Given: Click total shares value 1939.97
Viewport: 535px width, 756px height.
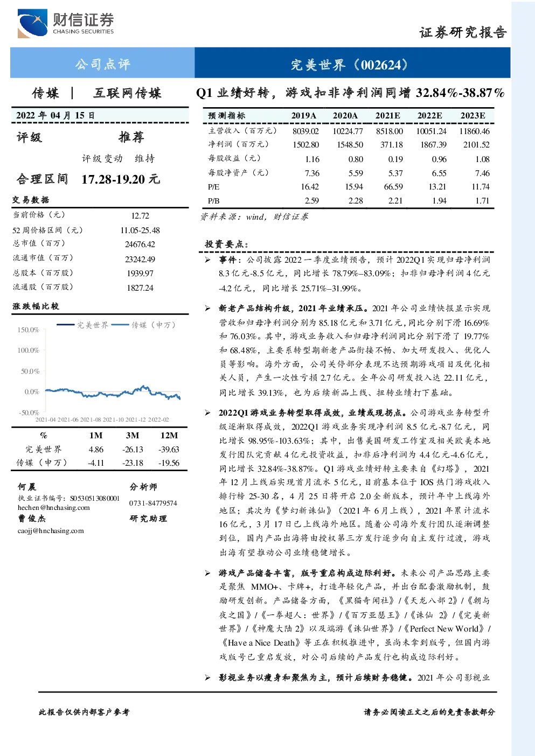Looking at the screenshot, I should [x=140, y=273].
